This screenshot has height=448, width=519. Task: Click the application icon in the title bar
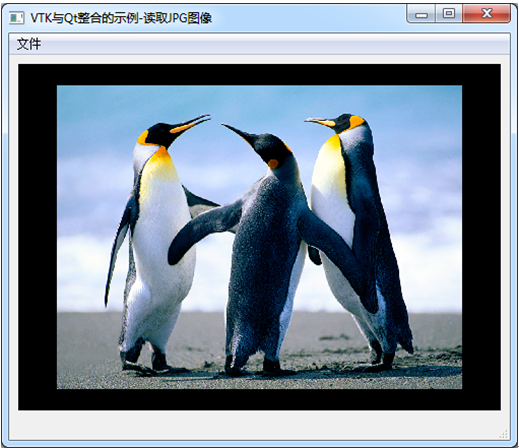17,18
